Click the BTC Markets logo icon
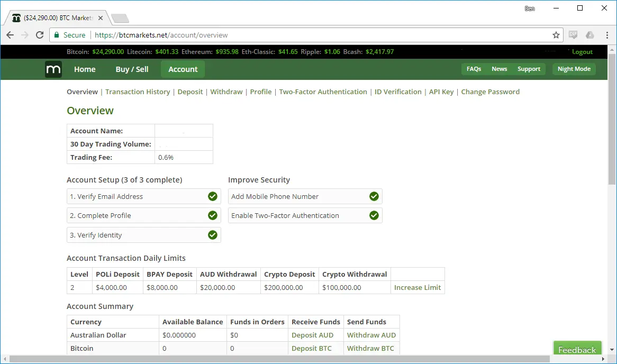617x364 pixels. (x=53, y=69)
